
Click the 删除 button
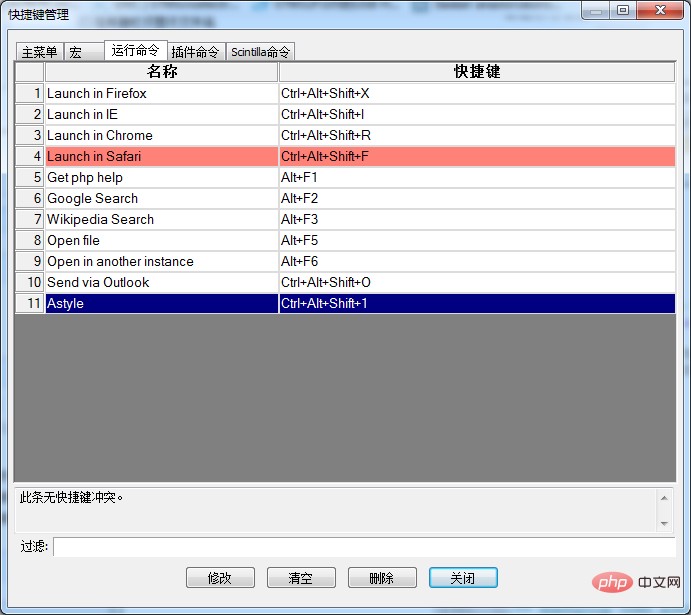tap(382, 578)
